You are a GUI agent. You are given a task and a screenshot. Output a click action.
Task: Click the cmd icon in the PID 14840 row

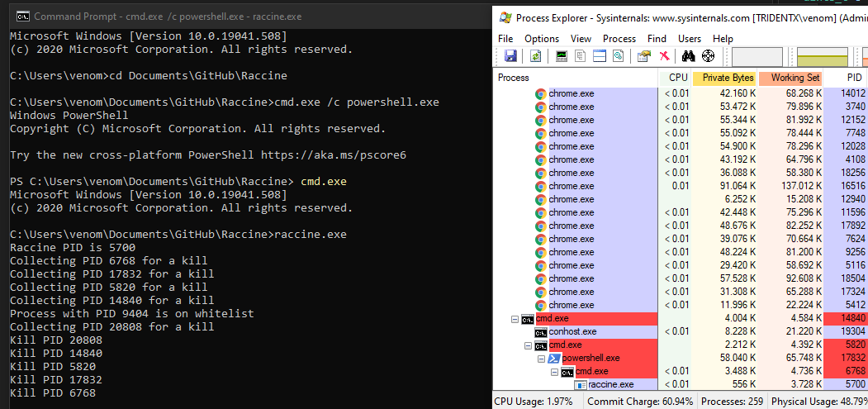pos(528,319)
